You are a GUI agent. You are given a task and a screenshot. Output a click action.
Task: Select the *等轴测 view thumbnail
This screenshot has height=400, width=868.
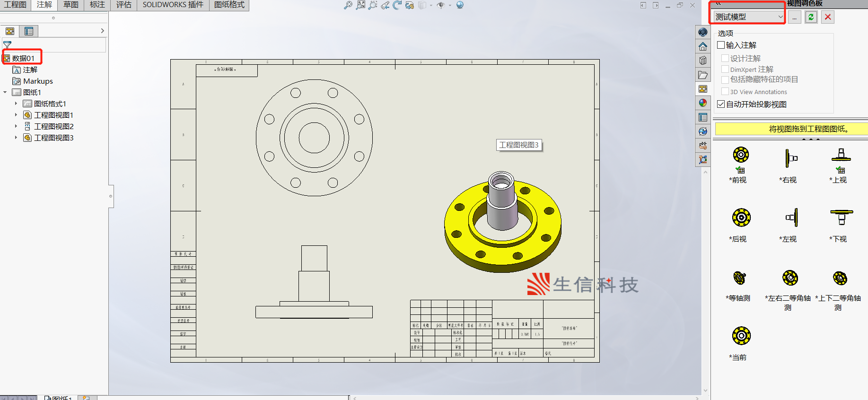(739, 278)
